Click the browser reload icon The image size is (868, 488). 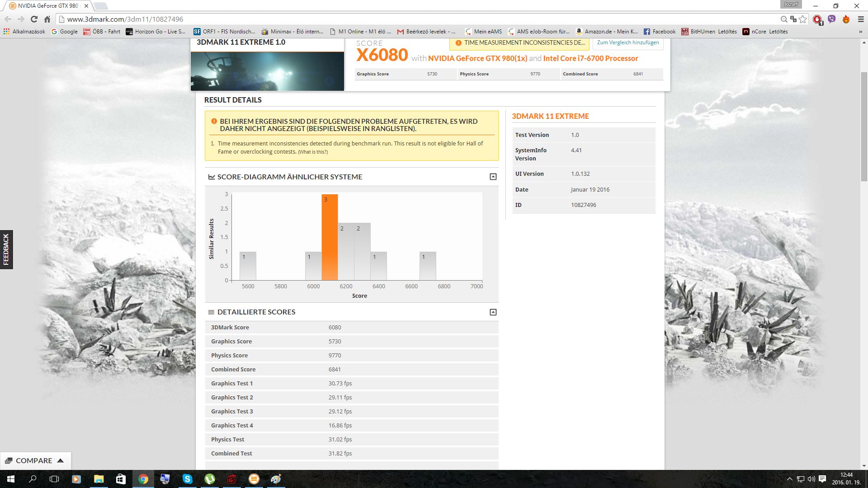pyautogui.click(x=34, y=19)
